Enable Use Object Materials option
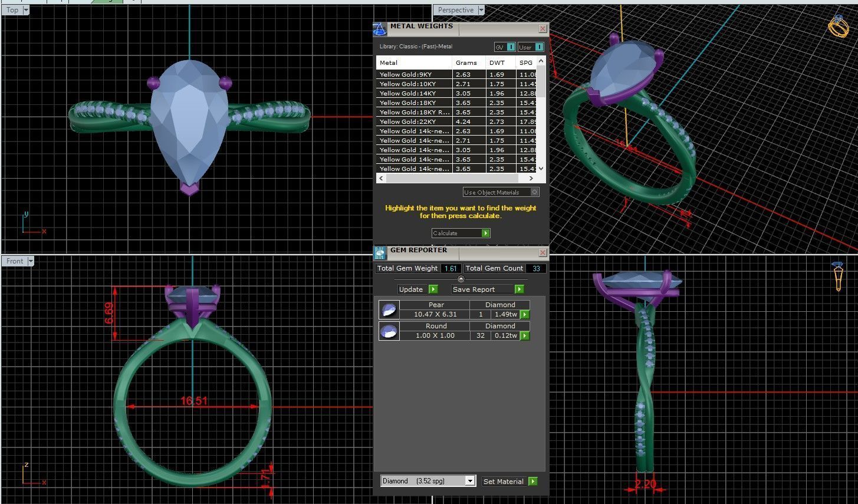Image resolution: width=858 pixels, height=504 pixels. click(501, 192)
